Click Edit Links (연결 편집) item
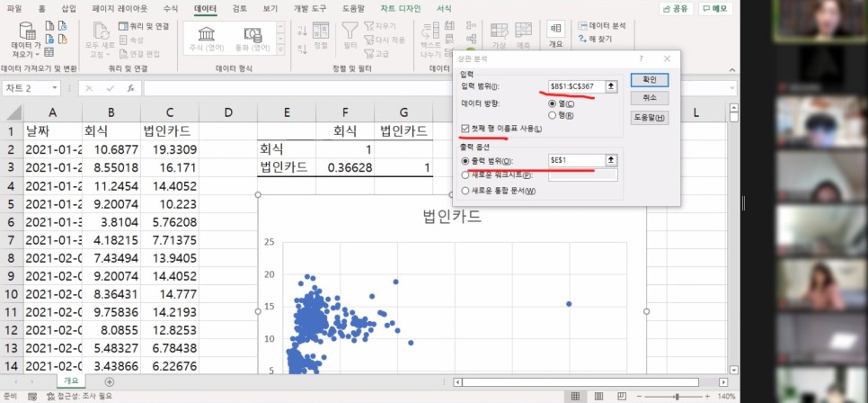This screenshot has height=403, width=868. tap(139, 54)
